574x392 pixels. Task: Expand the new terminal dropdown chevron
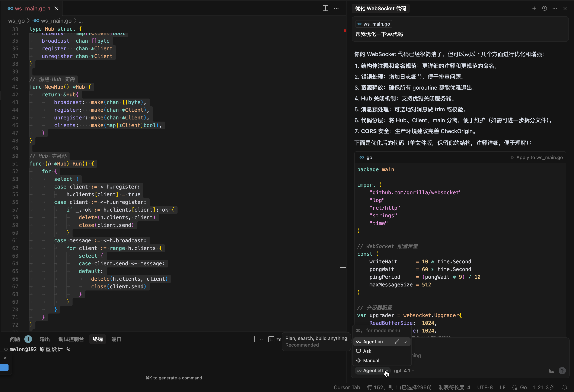tap(261, 339)
